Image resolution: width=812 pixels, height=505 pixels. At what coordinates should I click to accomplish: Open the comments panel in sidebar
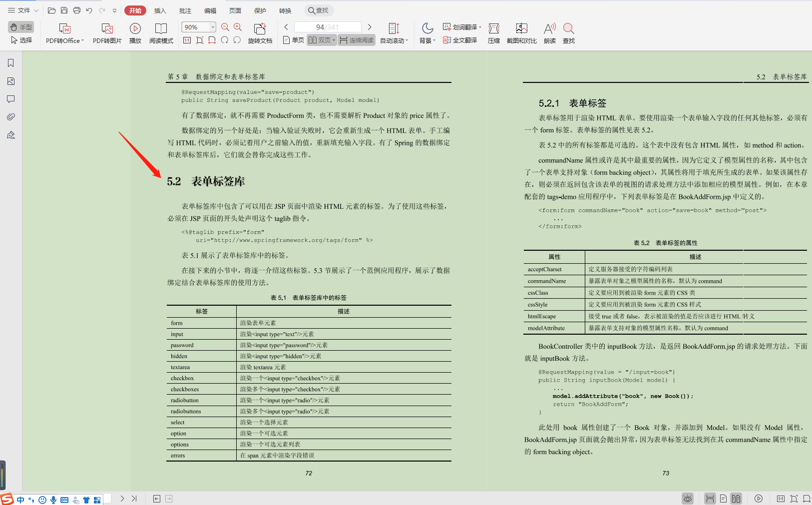click(x=11, y=99)
